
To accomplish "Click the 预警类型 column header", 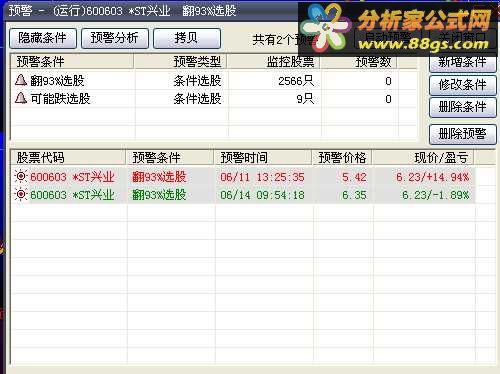I will point(180,62).
